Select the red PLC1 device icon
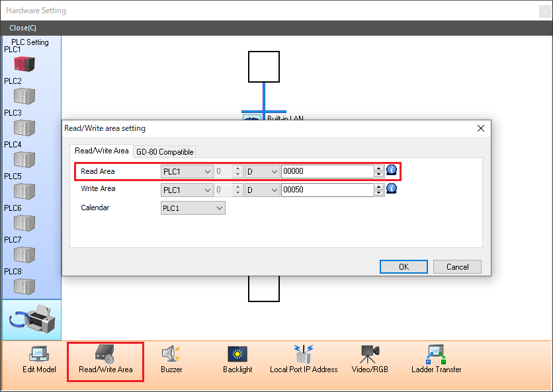 [x=24, y=64]
